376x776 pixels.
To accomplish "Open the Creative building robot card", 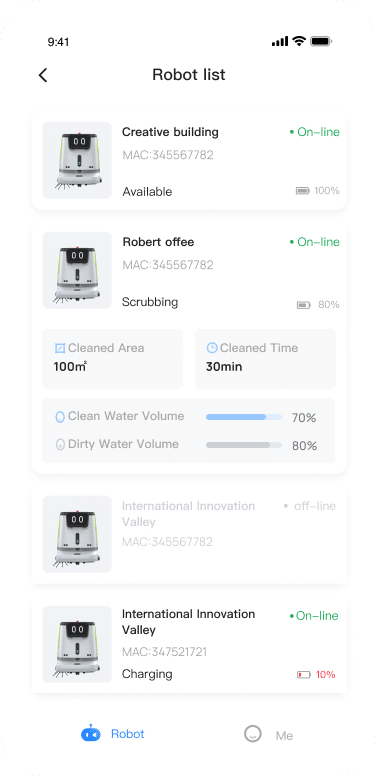I will [x=189, y=160].
